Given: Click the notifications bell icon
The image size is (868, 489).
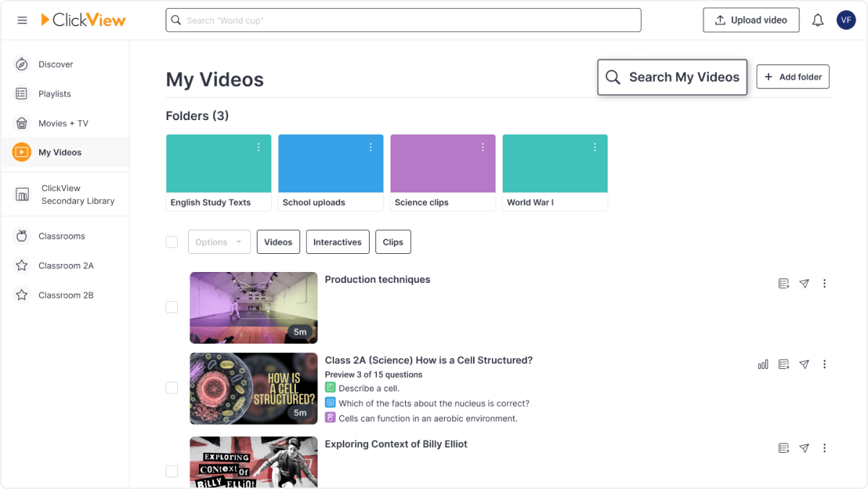Looking at the screenshot, I should click(817, 20).
